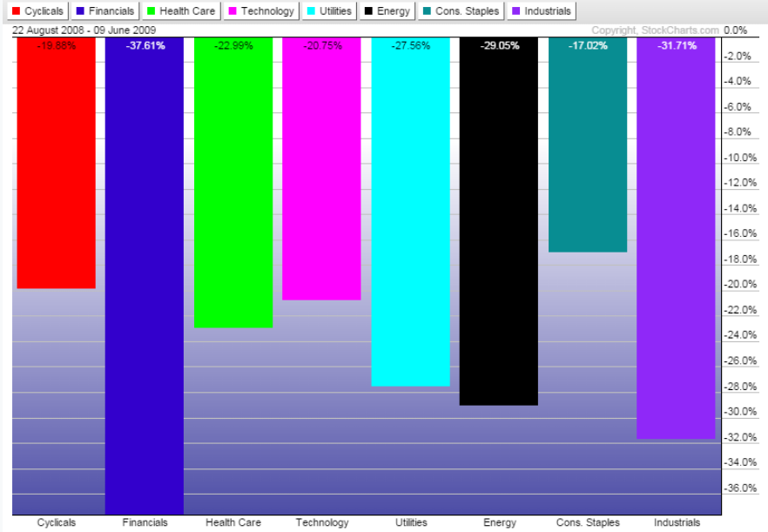Click the purple Industrials bar
The width and height of the screenshot is (768, 532).
pyautogui.click(x=676, y=244)
